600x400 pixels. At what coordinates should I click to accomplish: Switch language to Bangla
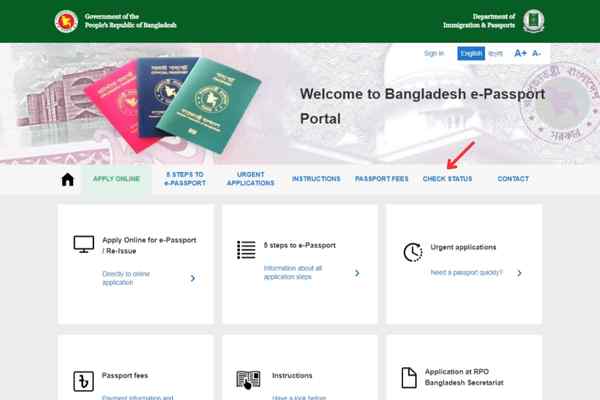coord(496,54)
